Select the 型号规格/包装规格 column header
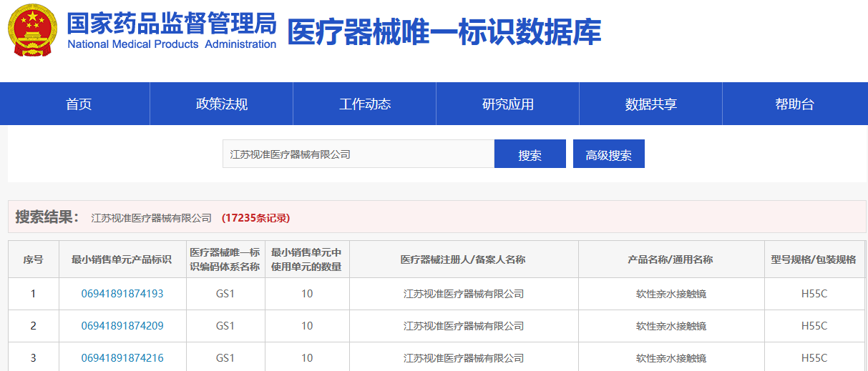This screenshot has width=868, height=371. click(x=814, y=259)
